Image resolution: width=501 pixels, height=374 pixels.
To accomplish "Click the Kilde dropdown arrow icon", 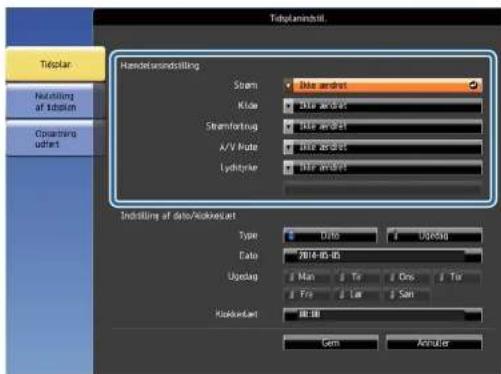I will click(x=288, y=106).
